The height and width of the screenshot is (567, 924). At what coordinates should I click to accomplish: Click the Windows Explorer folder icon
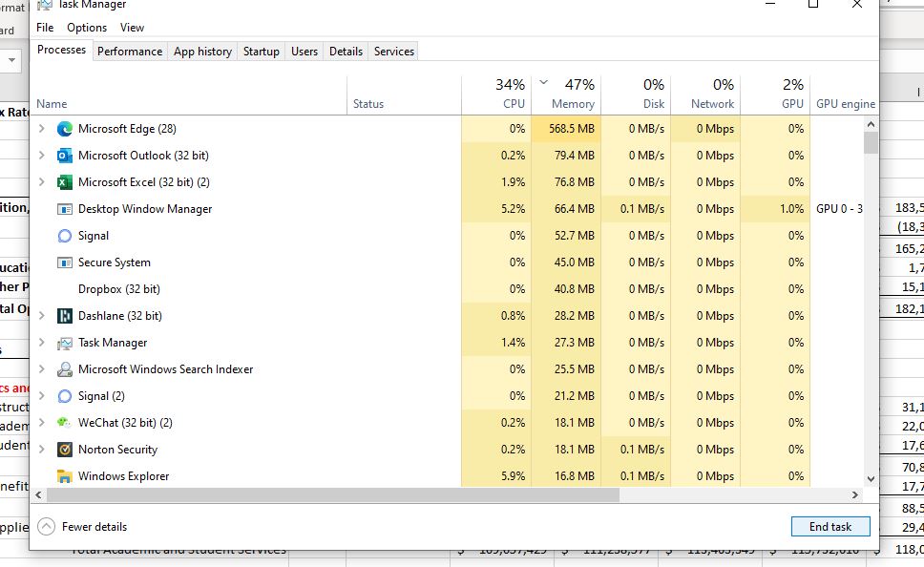[x=65, y=476]
